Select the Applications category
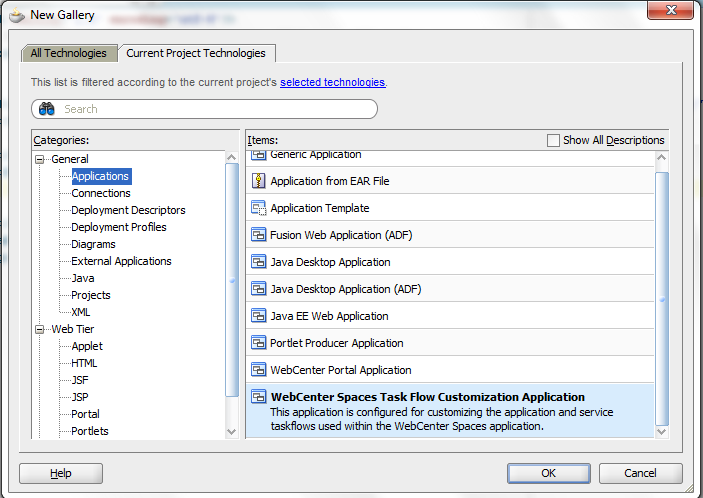Image resolution: width=703 pixels, height=498 pixels. 100,176
